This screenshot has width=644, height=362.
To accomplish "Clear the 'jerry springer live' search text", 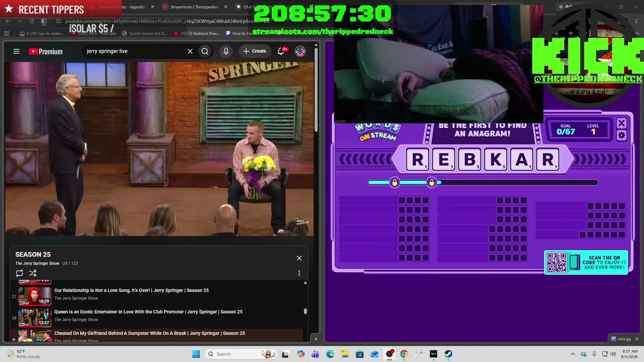I will tap(190, 51).
